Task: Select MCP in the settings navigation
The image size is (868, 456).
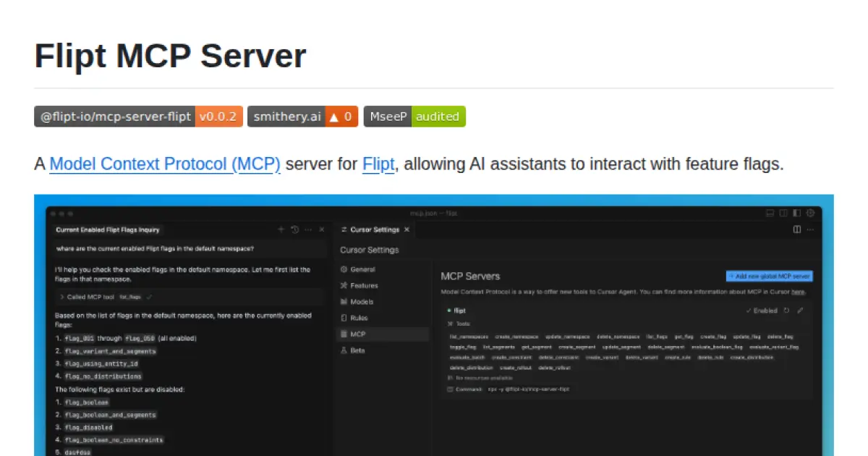Action: (x=357, y=334)
